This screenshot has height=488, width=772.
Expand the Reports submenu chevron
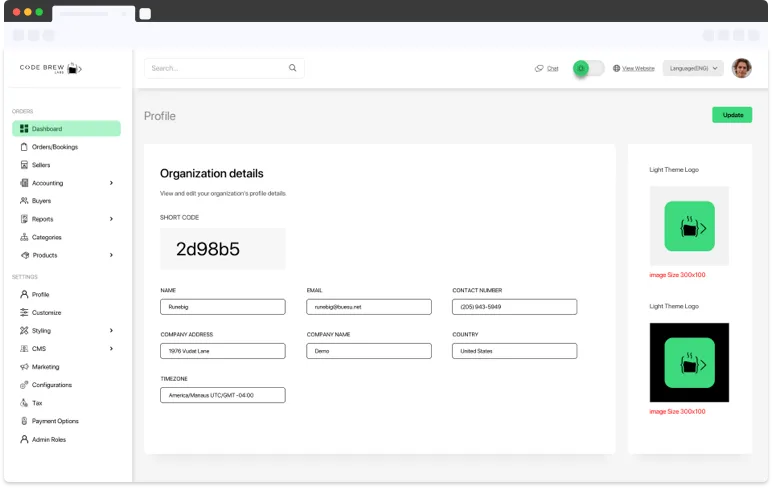111,219
